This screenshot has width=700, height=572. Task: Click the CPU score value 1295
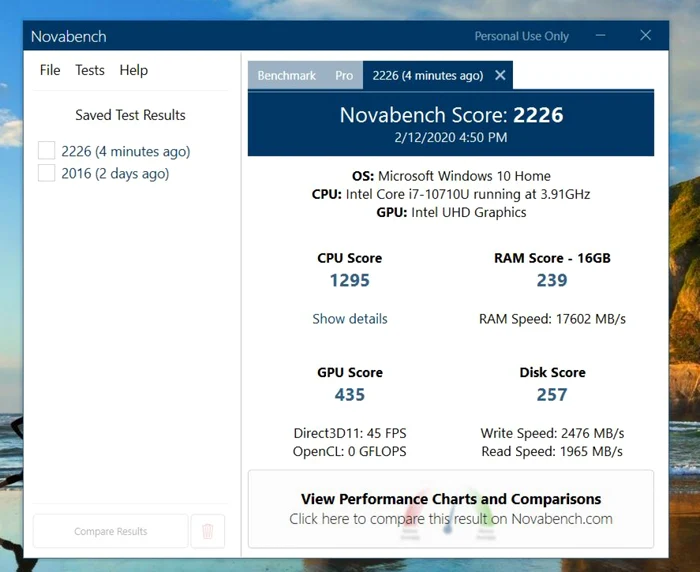tap(350, 280)
